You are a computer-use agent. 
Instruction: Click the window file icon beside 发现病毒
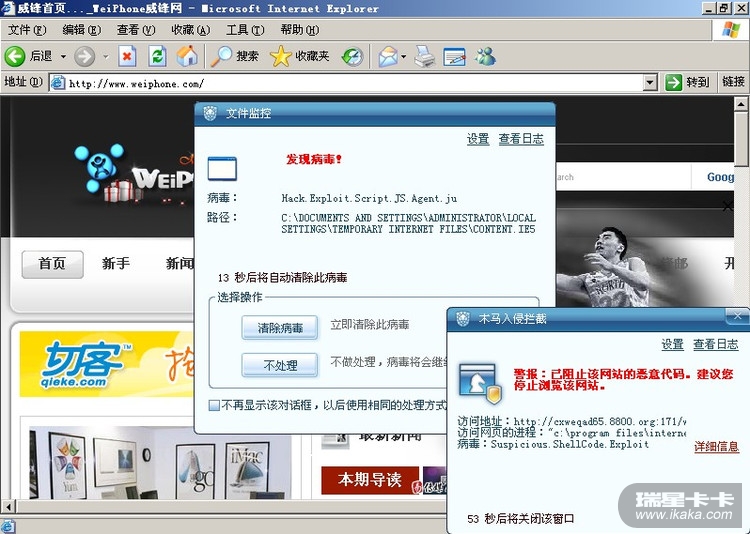tap(222, 168)
